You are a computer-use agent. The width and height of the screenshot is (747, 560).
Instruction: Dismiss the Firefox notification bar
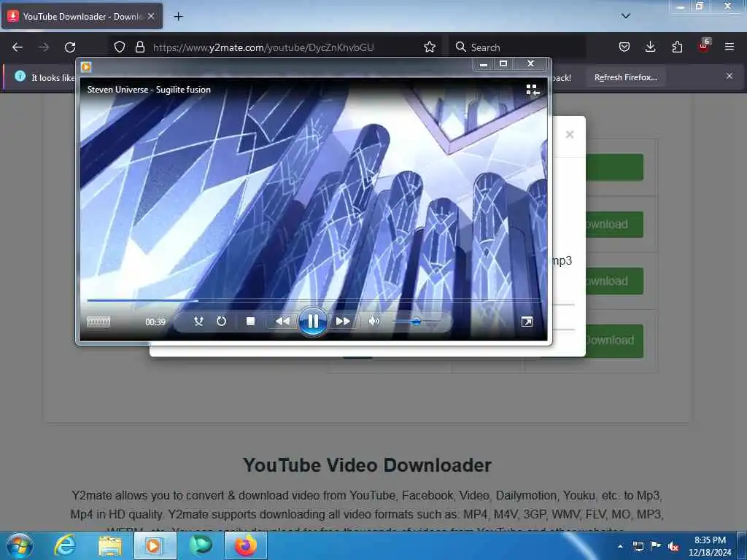point(729,76)
